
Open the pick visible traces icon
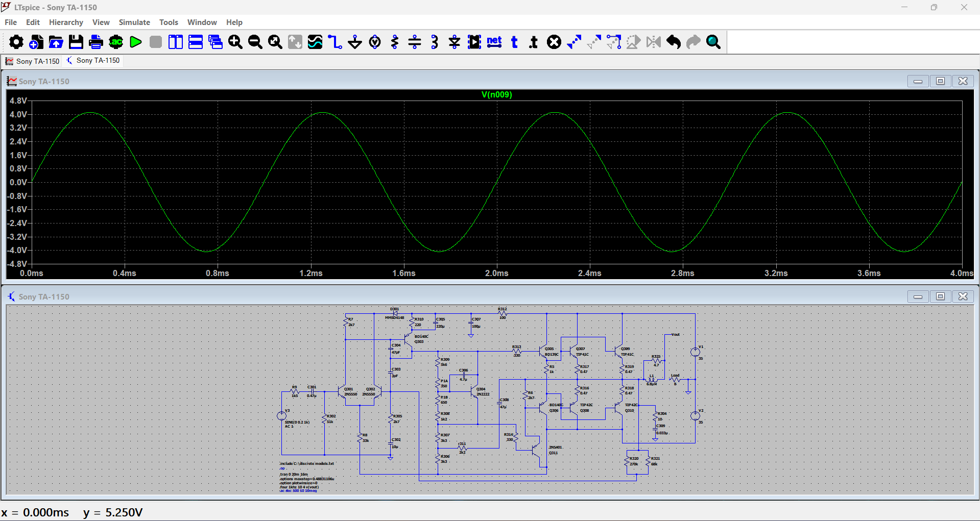pyautogui.click(x=315, y=42)
